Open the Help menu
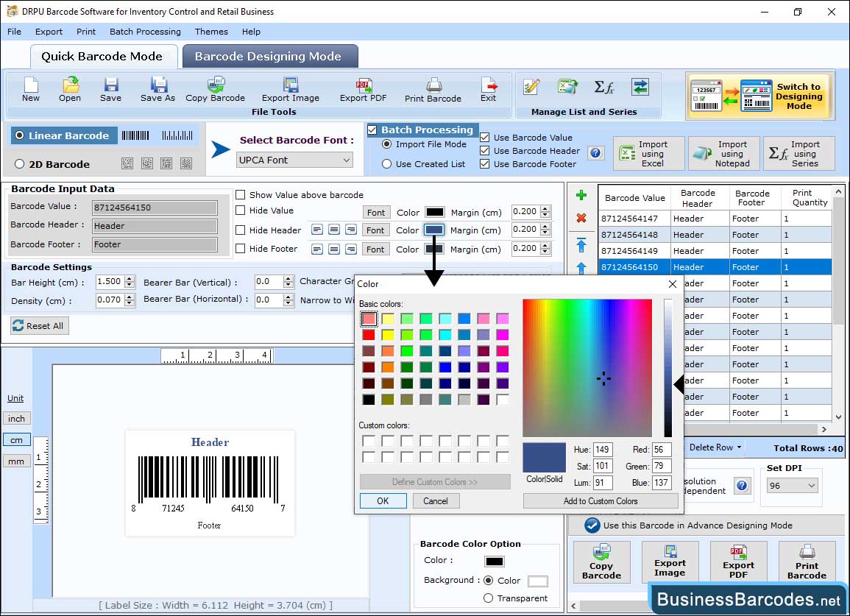 251,32
